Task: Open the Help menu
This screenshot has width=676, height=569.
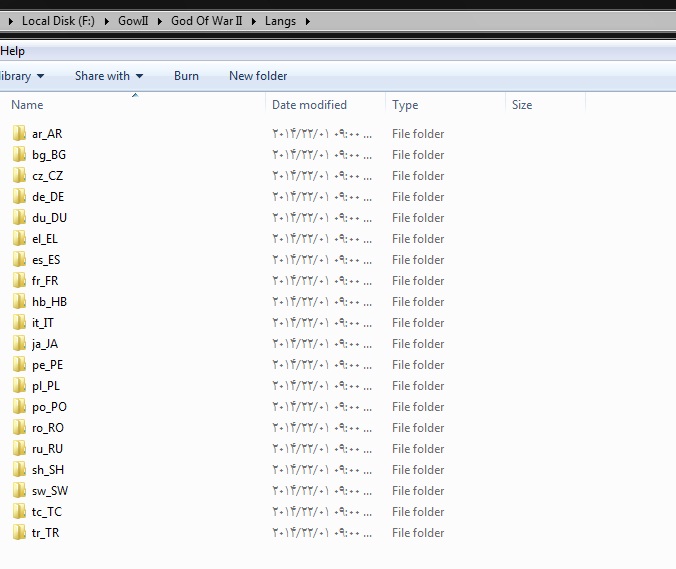Action: pos(13,51)
